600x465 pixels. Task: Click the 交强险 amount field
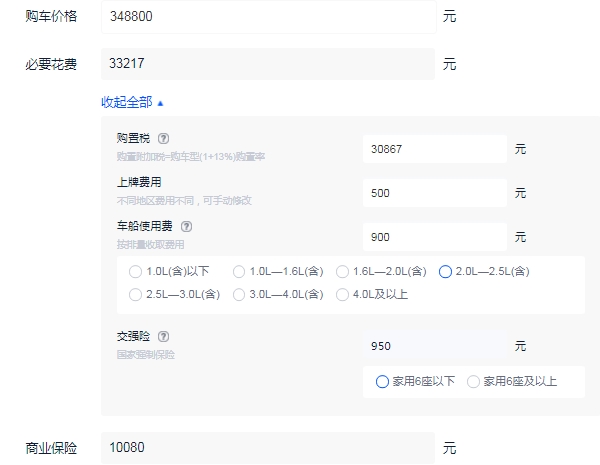pos(434,346)
